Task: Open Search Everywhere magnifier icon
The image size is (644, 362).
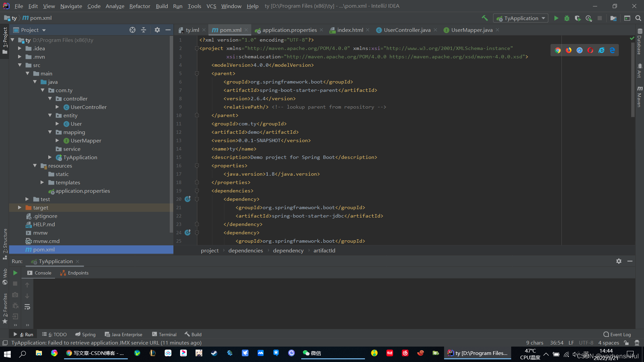Action: (x=638, y=18)
